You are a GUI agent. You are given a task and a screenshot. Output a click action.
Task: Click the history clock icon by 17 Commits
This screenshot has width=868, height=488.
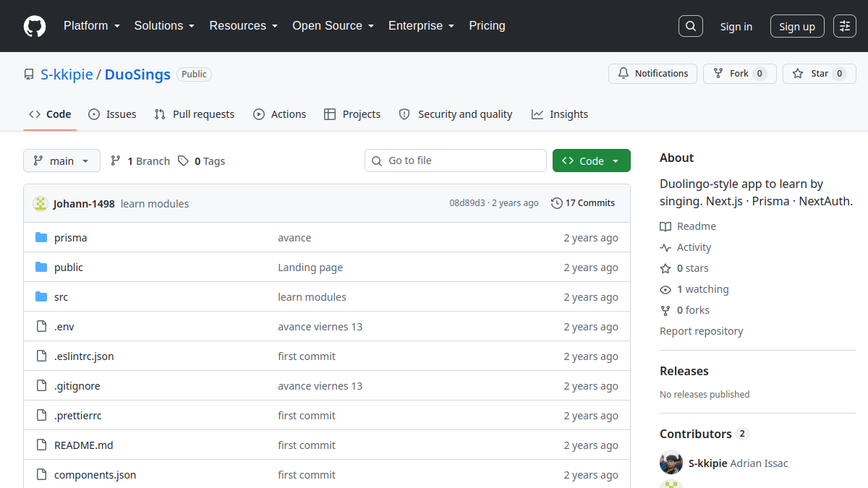click(556, 203)
